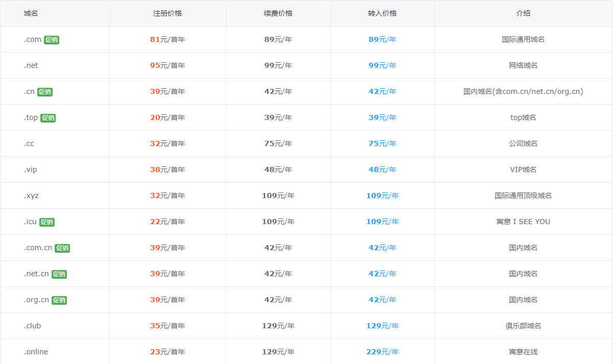Click .top transfer price 39元/年
The image size is (613, 364).
click(x=383, y=117)
